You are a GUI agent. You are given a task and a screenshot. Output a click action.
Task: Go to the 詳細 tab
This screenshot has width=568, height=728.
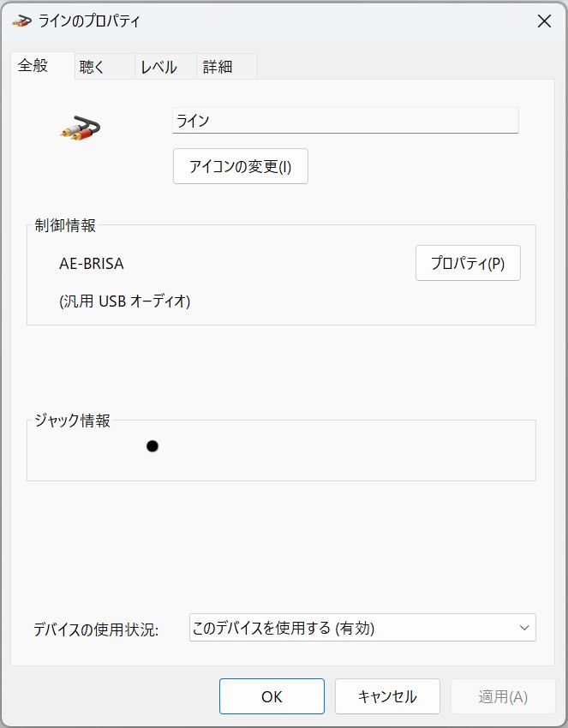pyautogui.click(x=226, y=67)
